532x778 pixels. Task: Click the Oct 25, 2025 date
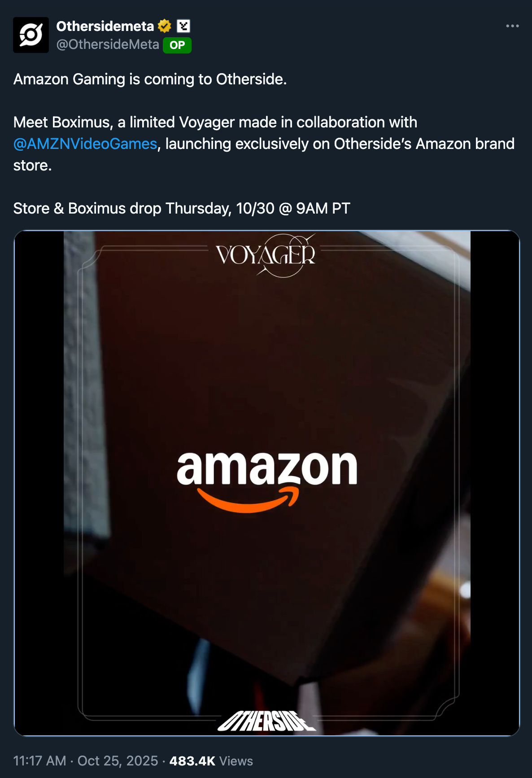[118, 761]
